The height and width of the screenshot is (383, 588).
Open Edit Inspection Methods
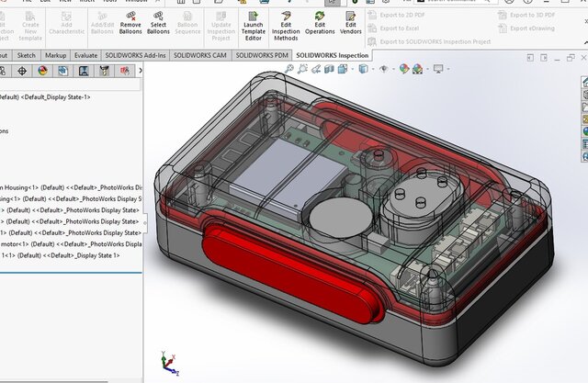pyautogui.click(x=286, y=17)
